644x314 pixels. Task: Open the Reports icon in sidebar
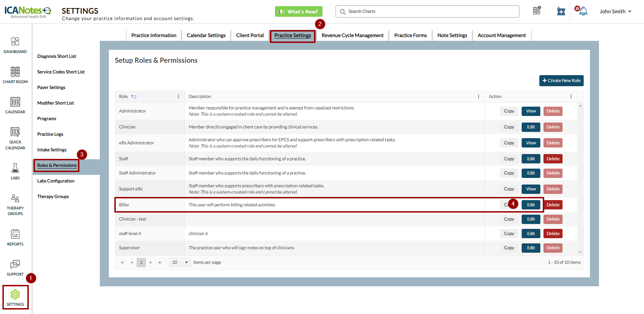[x=15, y=234]
